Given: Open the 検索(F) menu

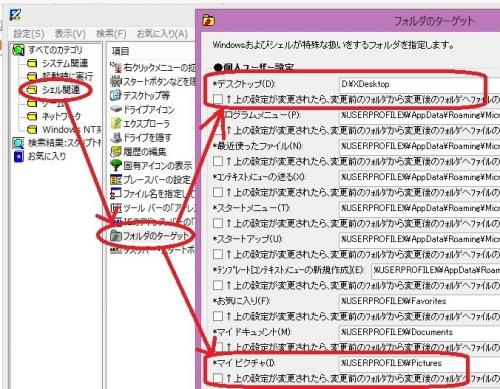Looking at the screenshot, I should click(111, 34).
